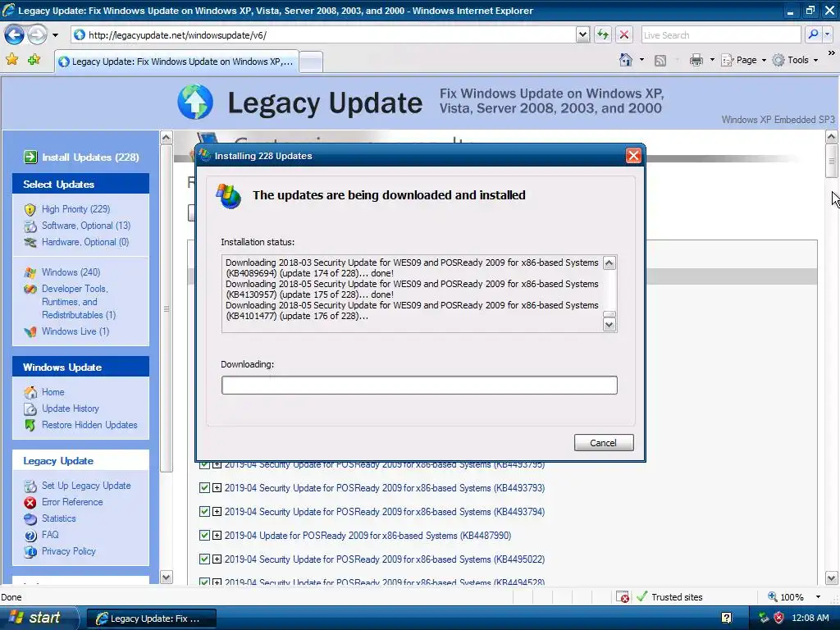Click the RSS Feeds toolbar icon
This screenshot has height=630, width=840.
pos(660,61)
